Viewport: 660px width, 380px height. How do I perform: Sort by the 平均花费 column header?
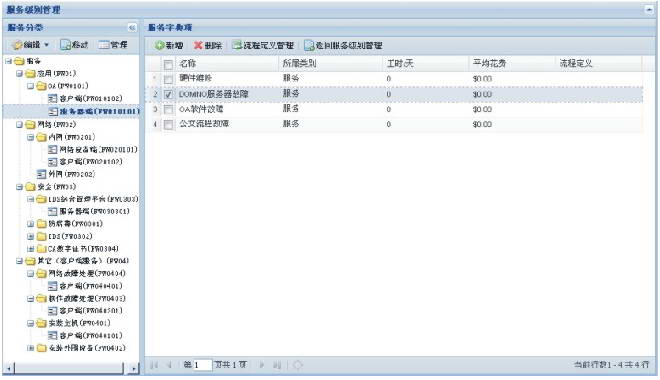512,64
